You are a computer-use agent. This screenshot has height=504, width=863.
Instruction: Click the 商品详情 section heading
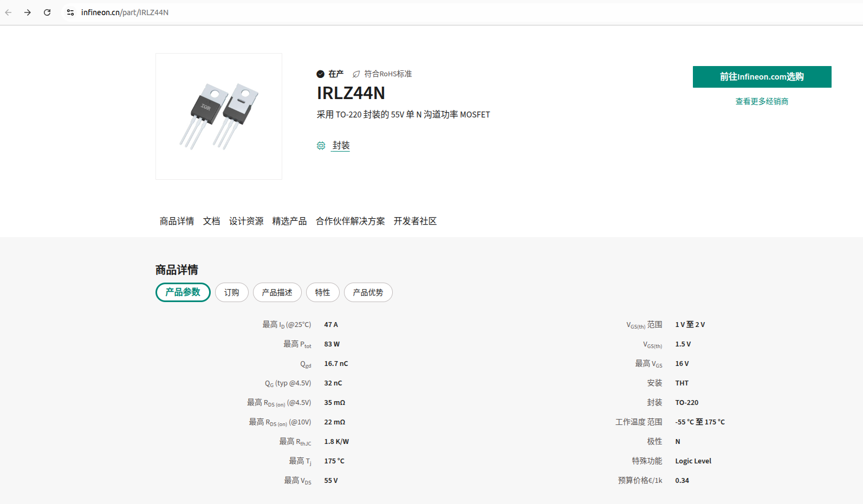coord(177,270)
